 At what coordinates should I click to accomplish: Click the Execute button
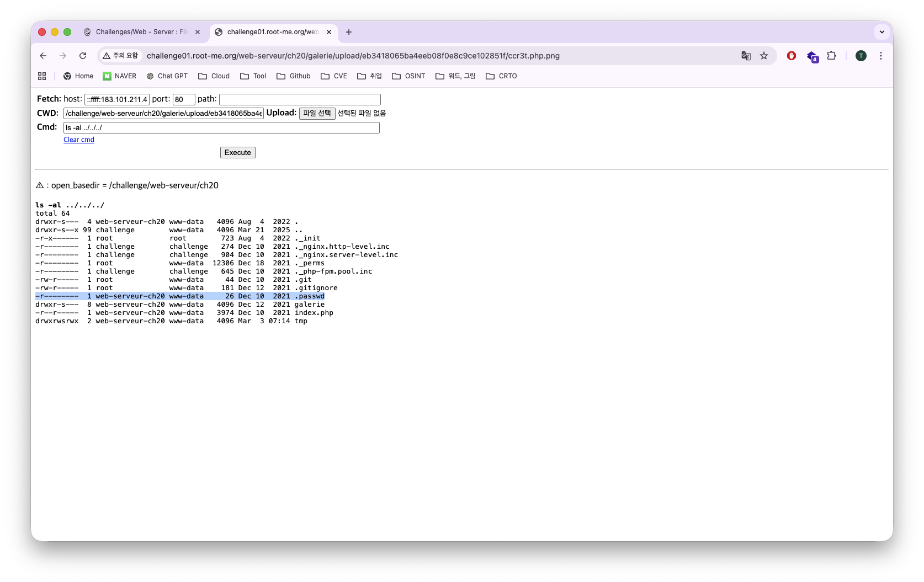click(238, 152)
